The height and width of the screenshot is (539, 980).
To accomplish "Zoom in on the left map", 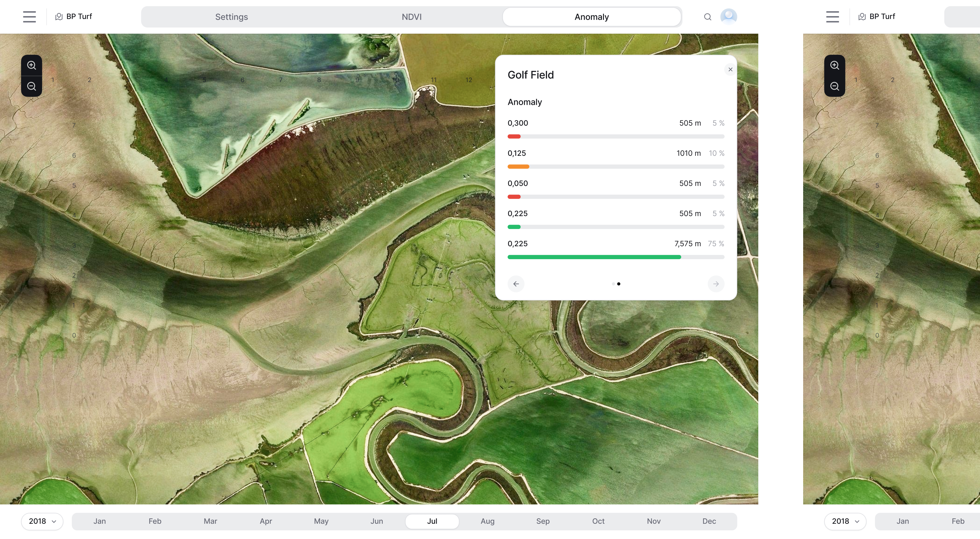I will coord(32,66).
